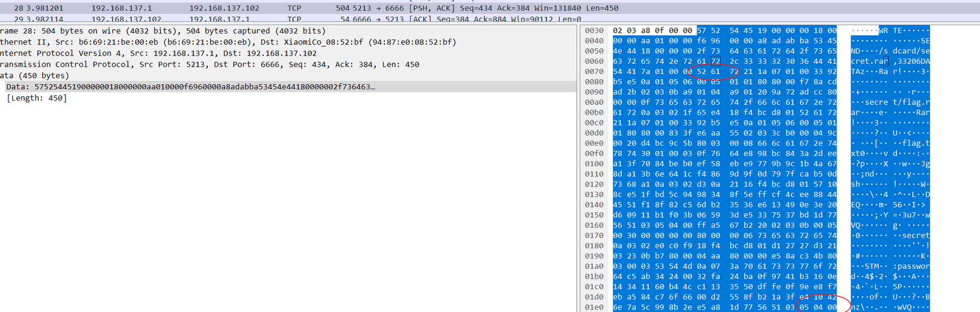Click hex offset 01e0 row label

click(x=594, y=307)
